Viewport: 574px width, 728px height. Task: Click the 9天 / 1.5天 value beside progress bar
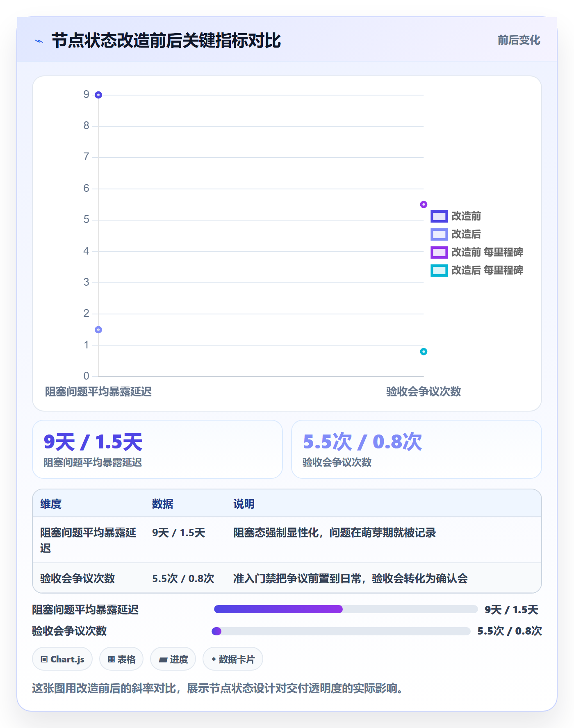(x=512, y=610)
